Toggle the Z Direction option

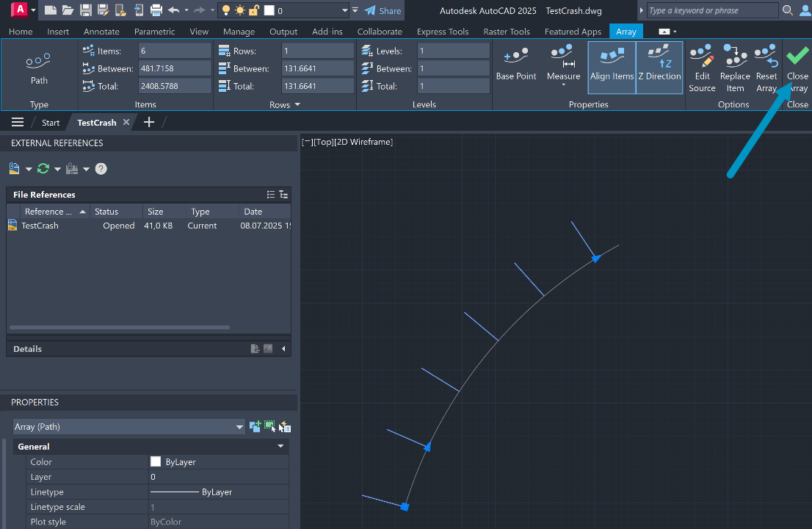pos(659,66)
